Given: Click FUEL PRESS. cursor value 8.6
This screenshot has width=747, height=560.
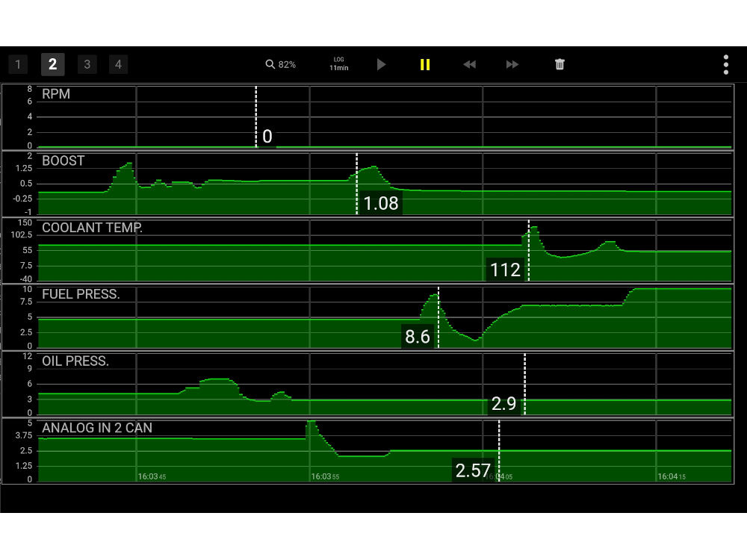Looking at the screenshot, I should (x=418, y=337).
